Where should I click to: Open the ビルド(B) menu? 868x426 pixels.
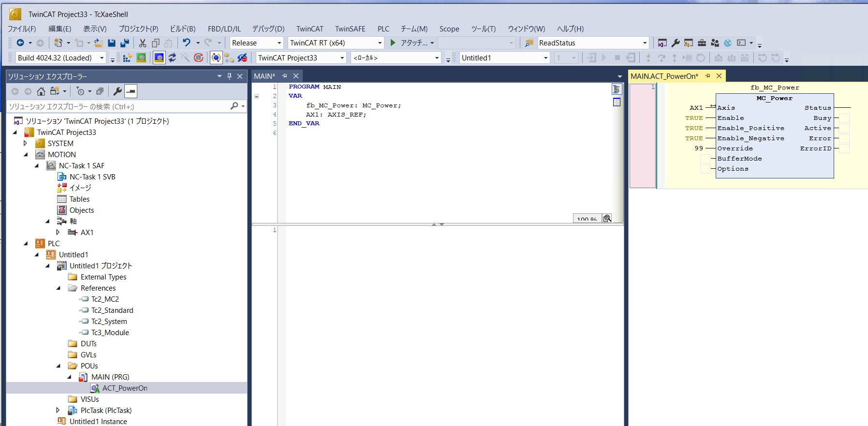click(183, 29)
